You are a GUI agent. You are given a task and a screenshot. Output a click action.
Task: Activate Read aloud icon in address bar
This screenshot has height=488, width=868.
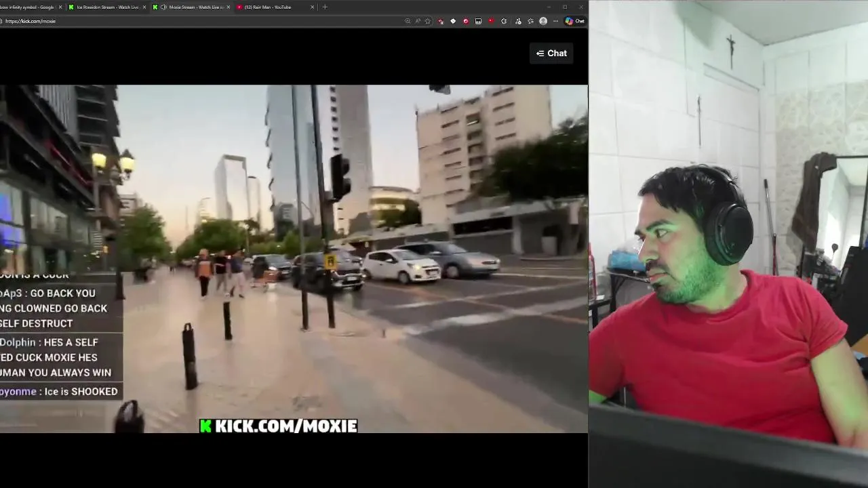click(418, 21)
